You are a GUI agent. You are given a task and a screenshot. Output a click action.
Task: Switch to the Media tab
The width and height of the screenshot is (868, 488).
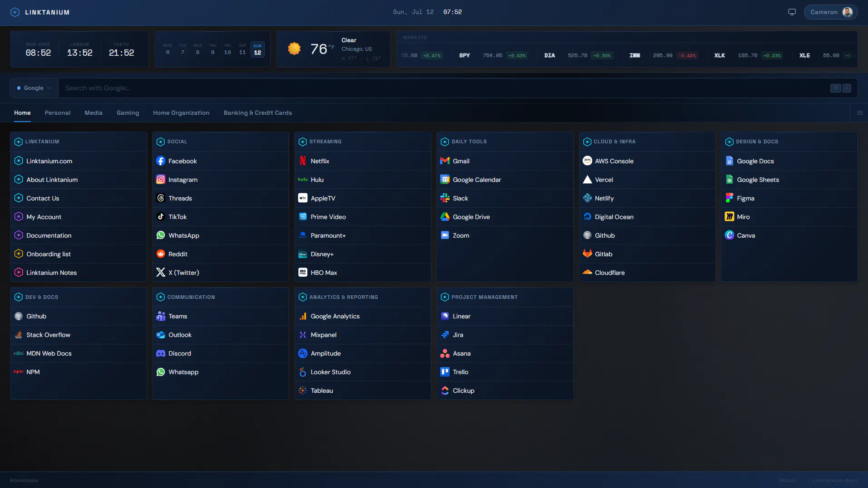click(x=94, y=113)
